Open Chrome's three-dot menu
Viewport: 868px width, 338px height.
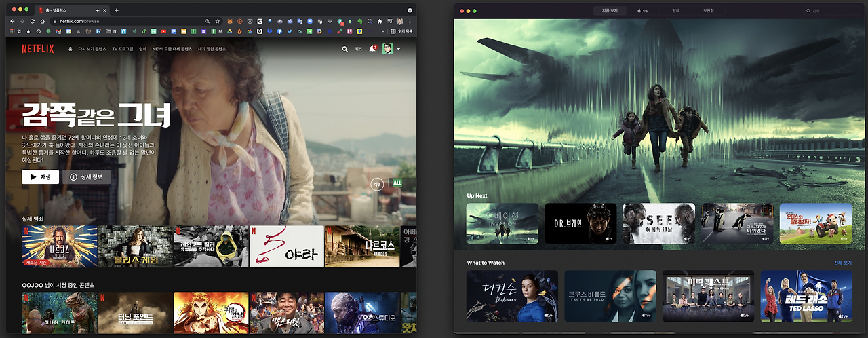(x=410, y=21)
